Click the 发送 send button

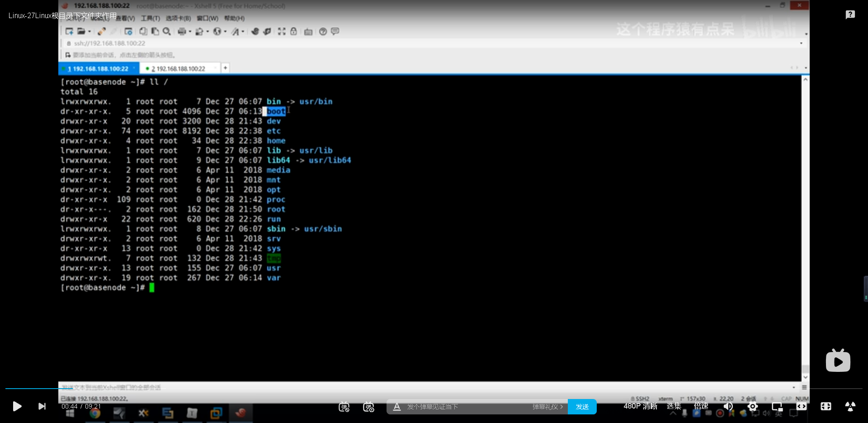pyautogui.click(x=582, y=407)
